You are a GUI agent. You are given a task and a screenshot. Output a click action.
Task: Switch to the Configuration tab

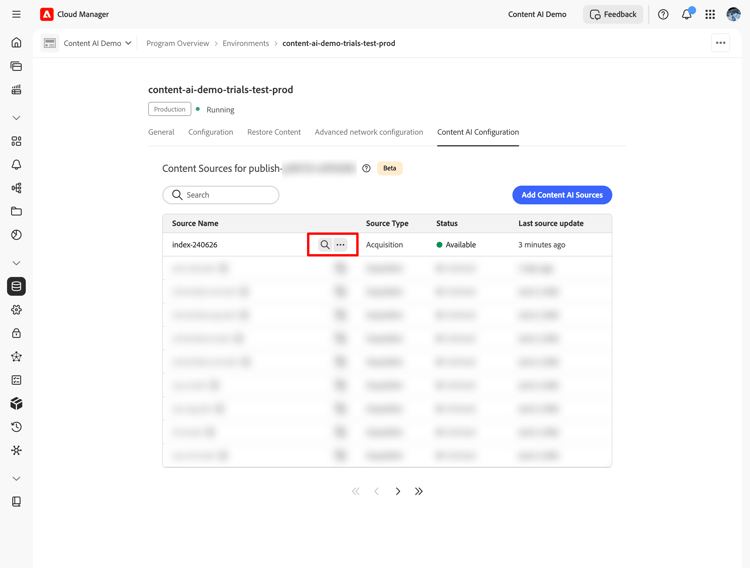click(210, 132)
